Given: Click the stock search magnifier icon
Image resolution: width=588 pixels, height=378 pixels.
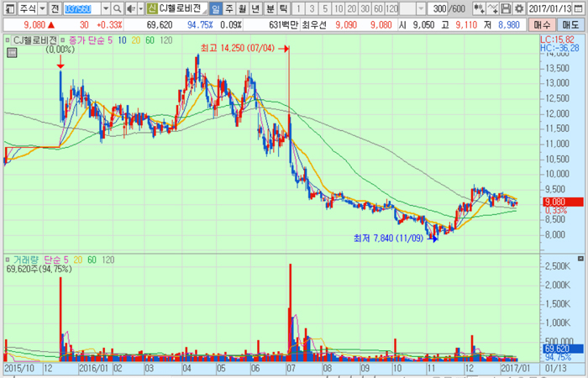Looking at the screenshot, I should pyautogui.click(x=118, y=8).
